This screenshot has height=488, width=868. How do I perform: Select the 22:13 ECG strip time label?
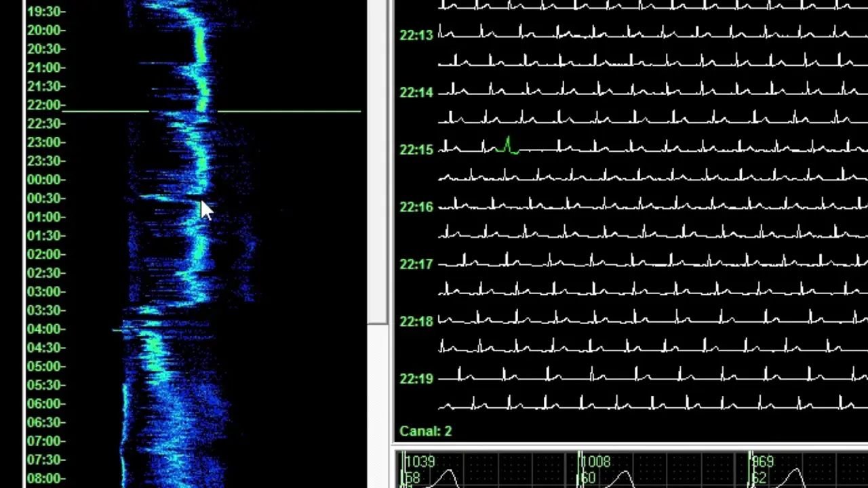pos(416,35)
